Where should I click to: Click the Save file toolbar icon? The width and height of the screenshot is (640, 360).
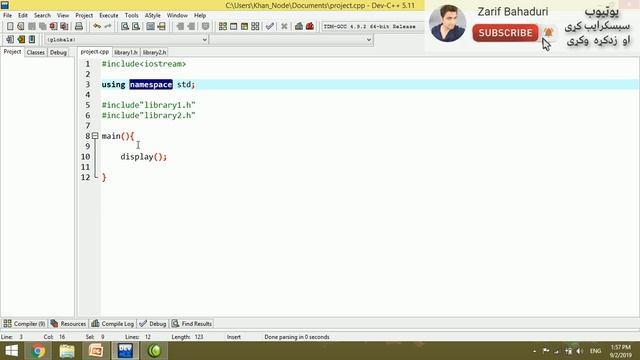point(31,27)
